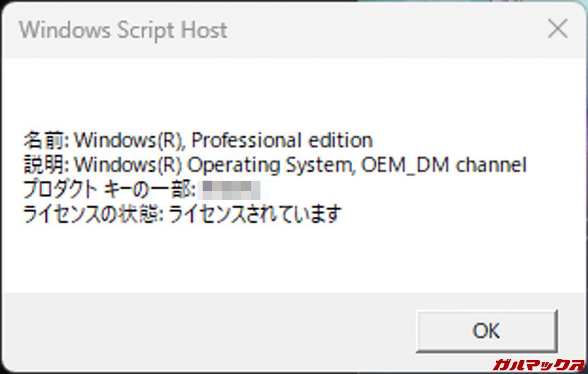Click the ライセンスされています status text
Screen dimensions: 588x374
(x=254, y=214)
